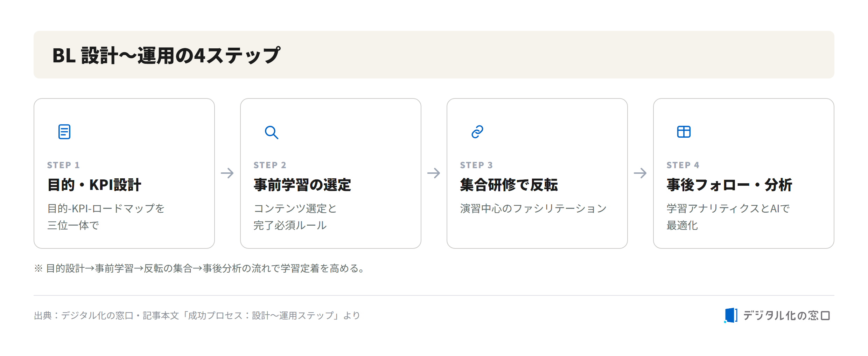
Task: Click the document icon in Step 1 card
Action: click(x=64, y=132)
